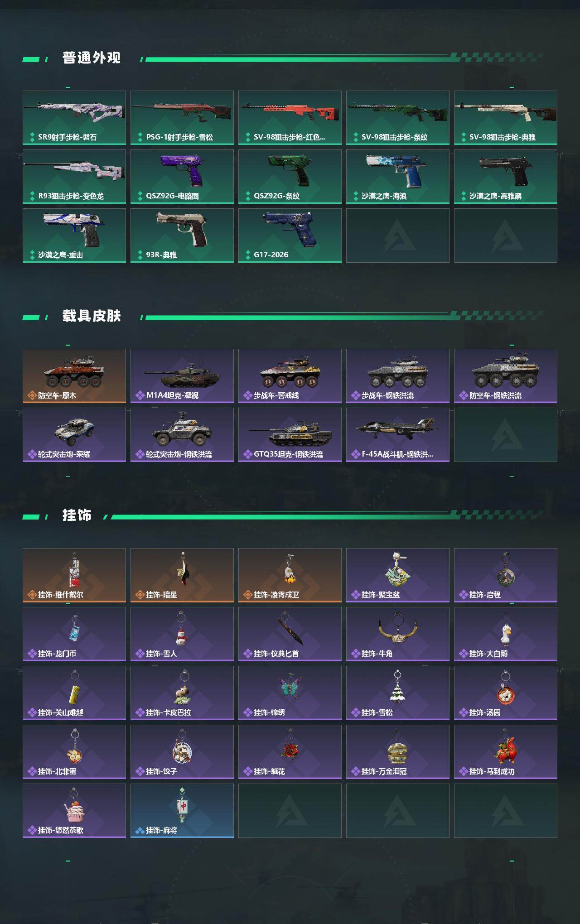Viewport: 580px width, 924px height.
Task: Choose the F-45A fighter jet skin
Action: click(398, 435)
